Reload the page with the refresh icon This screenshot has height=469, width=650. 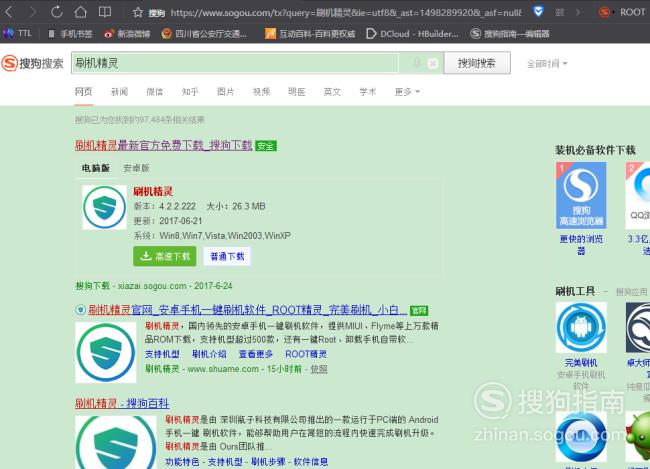(x=56, y=12)
